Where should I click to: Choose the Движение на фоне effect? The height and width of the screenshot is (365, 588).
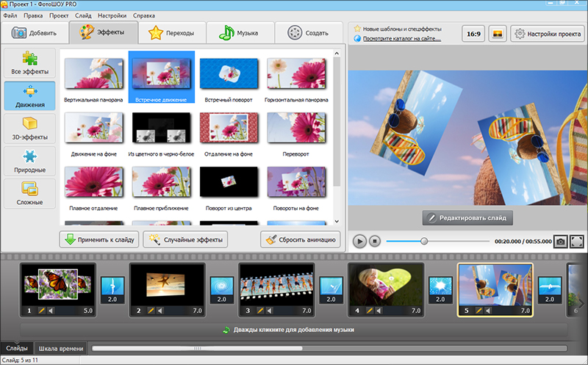point(94,128)
